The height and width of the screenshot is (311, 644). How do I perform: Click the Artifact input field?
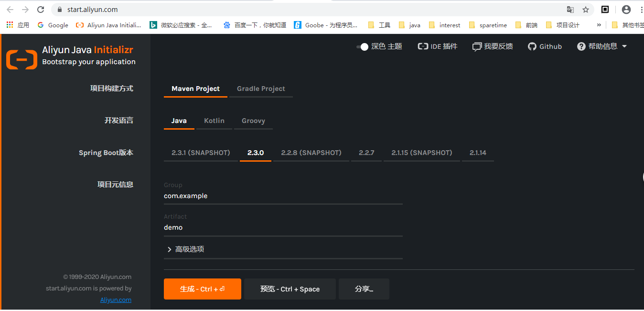[x=283, y=228]
